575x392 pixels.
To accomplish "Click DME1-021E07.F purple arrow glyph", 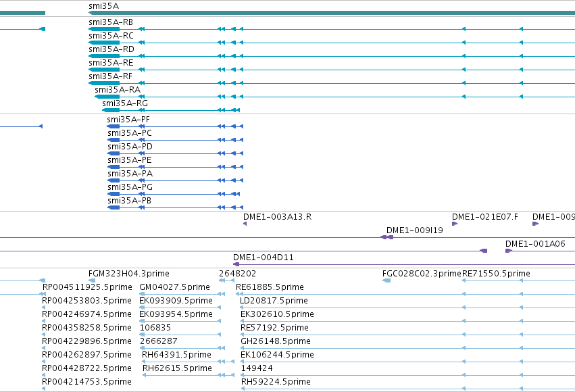I will click(455, 224).
